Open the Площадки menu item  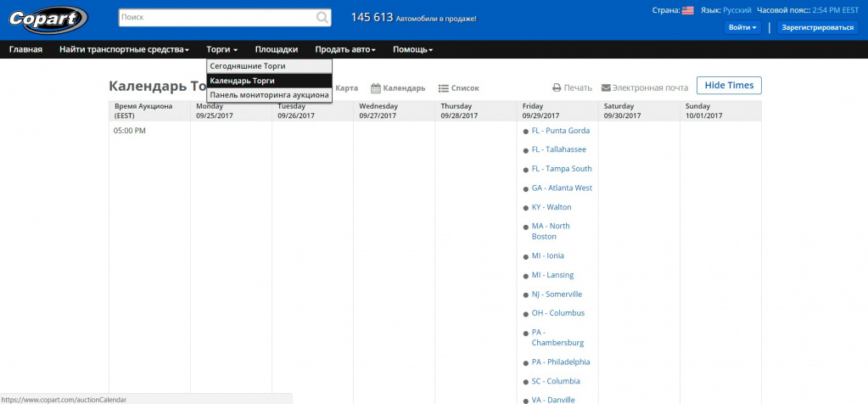[x=277, y=49]
